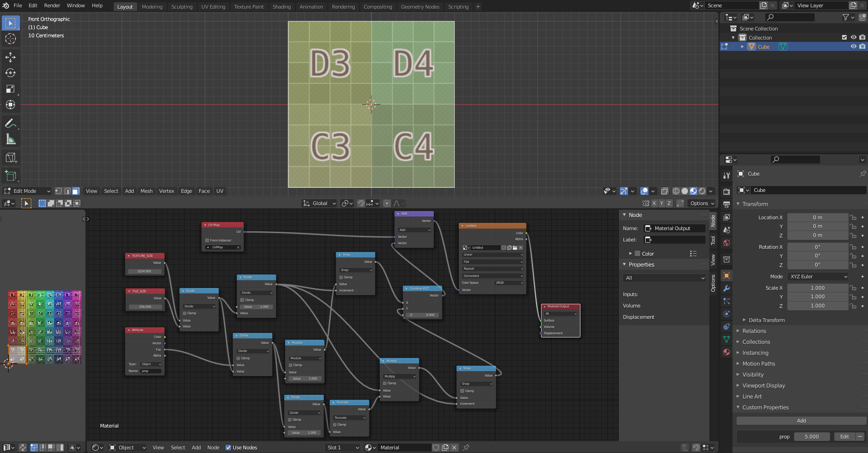
Task: Hide the Collection in viewport via eye
Action: coord(853,37)
